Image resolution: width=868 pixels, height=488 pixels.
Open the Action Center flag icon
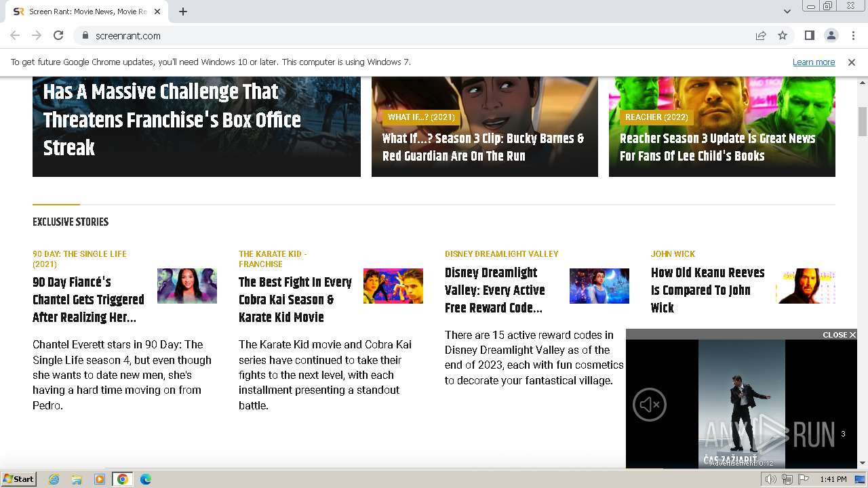point(804,479)
